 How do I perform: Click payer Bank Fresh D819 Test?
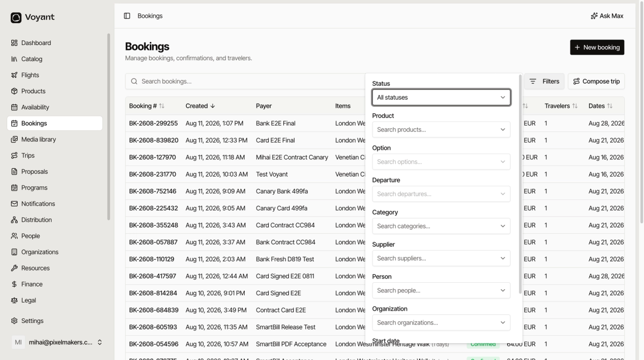click(285, 259)
